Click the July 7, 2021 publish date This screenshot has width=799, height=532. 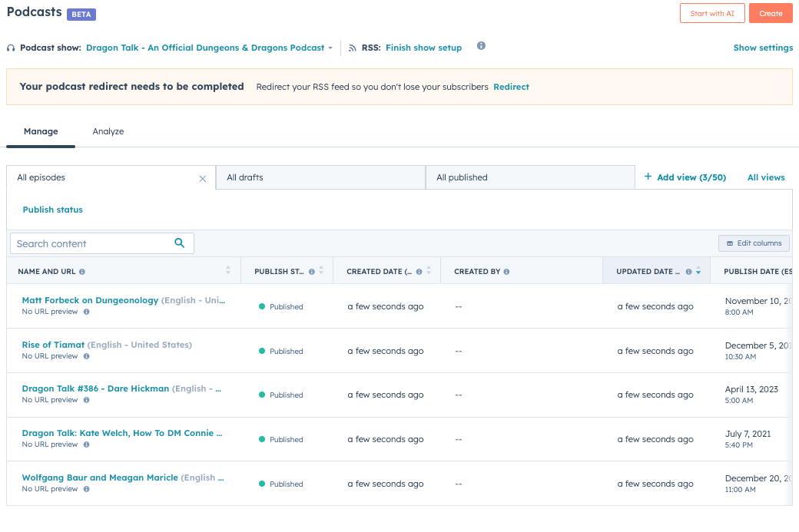point(748,434)
